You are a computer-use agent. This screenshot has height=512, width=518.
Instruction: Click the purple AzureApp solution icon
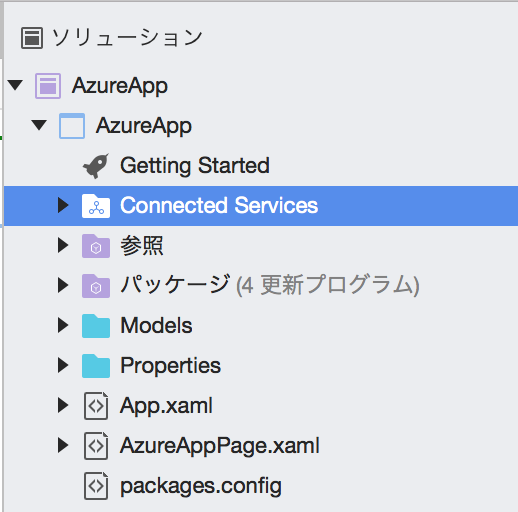click(x=48, y=86)
